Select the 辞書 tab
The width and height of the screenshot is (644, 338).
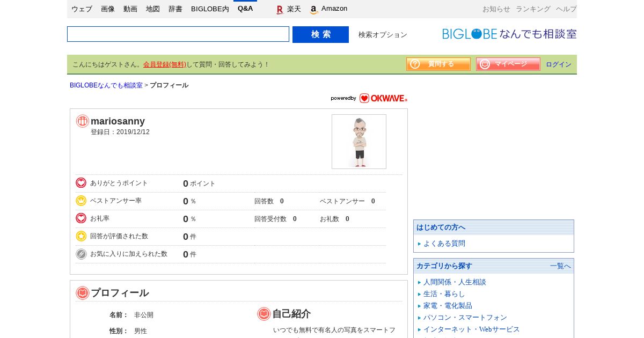(x=175, y=9)
